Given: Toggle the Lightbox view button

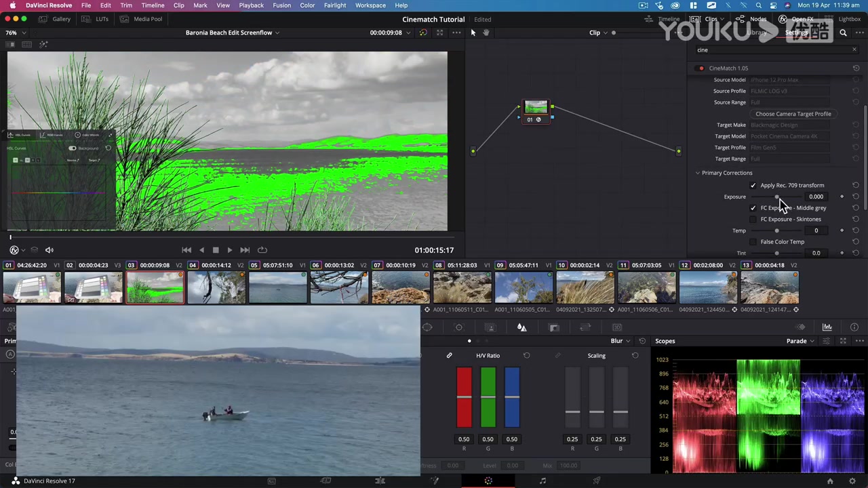Looking at the screenshot, I should pyautogui.click(x=843, y=19).
